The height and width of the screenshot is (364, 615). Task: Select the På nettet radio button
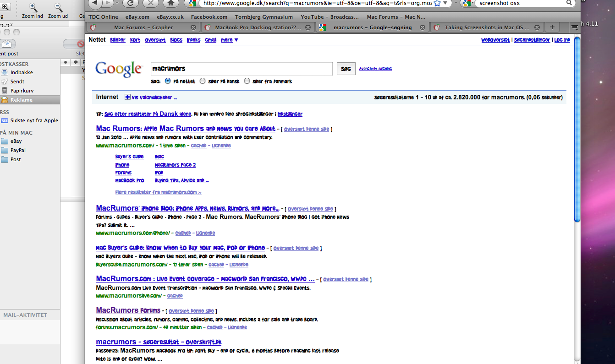167,81
